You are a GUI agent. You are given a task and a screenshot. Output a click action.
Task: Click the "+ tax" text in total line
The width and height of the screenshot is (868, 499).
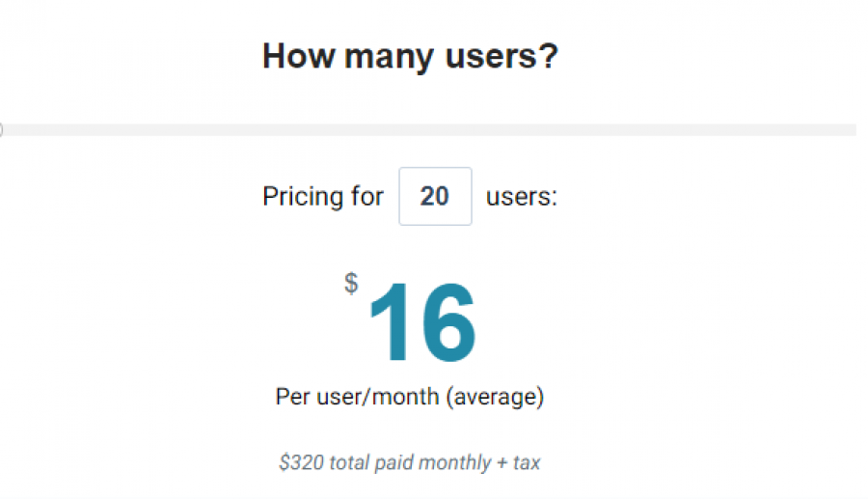coord(519,462)
